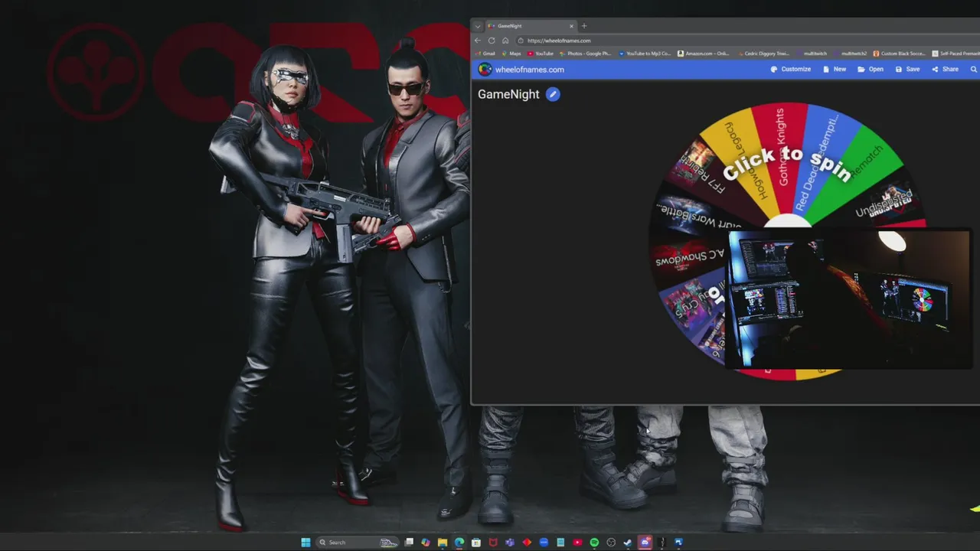The width and height of the screenshot is (980, 551).
Task: Open YouTube to Mp3 bookmark
Action: click(x=644, y=54)
